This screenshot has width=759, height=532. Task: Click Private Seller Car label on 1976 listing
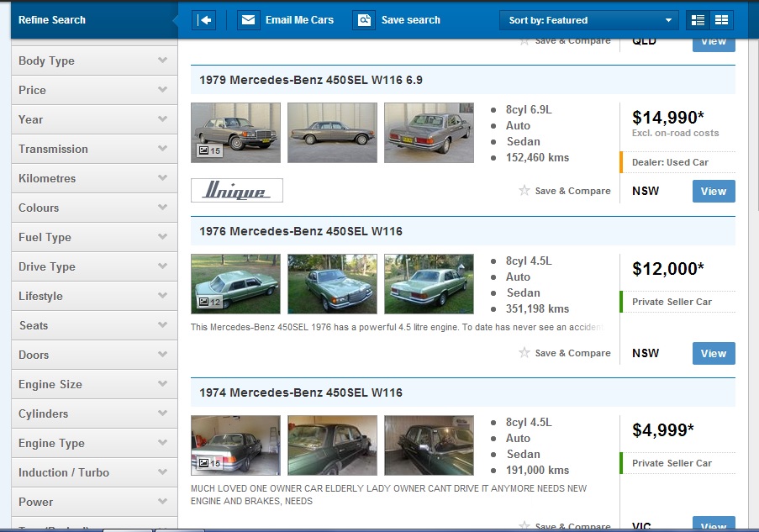tap(672, 302)
